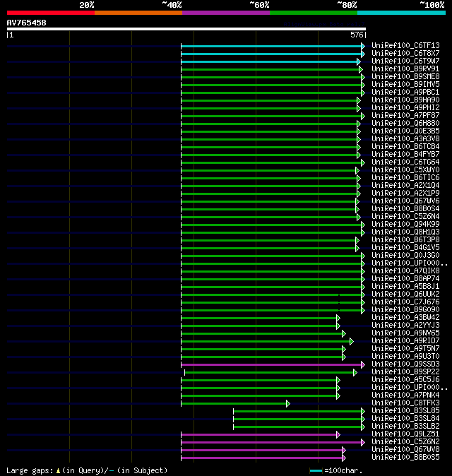Select the text UniRef100_A2X1Q4

point(405,186)
